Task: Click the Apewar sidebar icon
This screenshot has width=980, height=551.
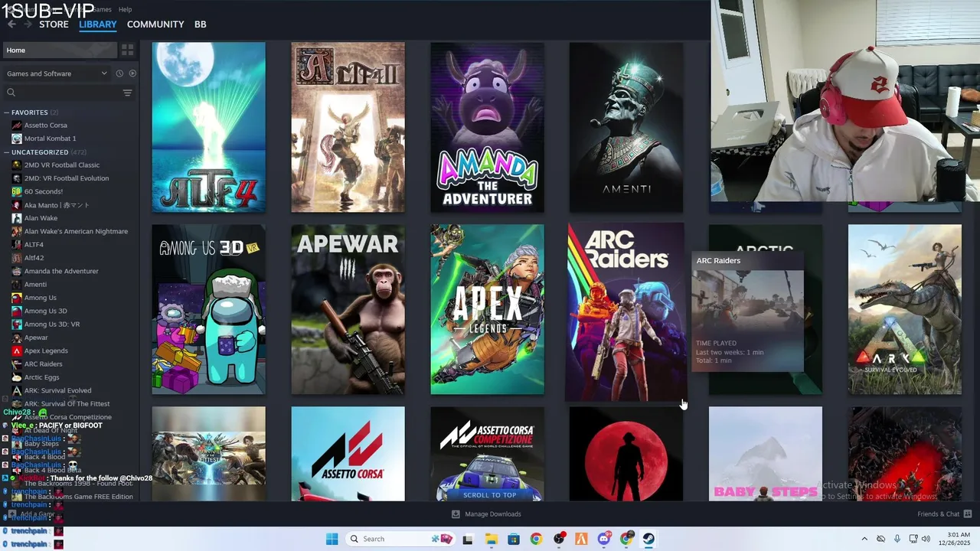Action: point(17,337)
